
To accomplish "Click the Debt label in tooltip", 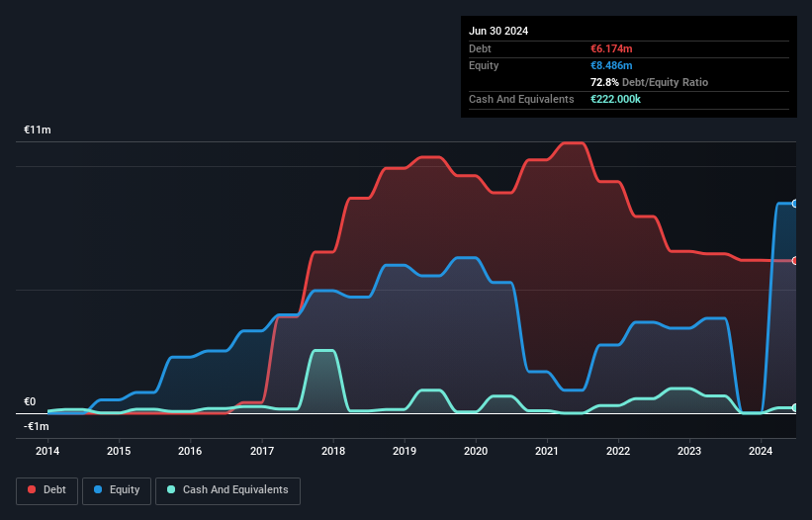I will click(x=480, y=48).
